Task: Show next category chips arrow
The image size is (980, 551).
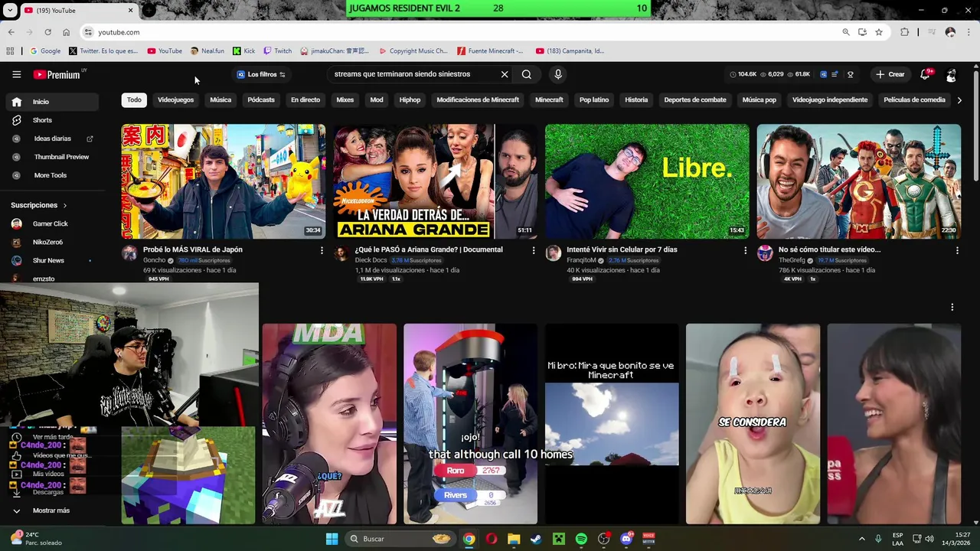Action: coord(959,100)
